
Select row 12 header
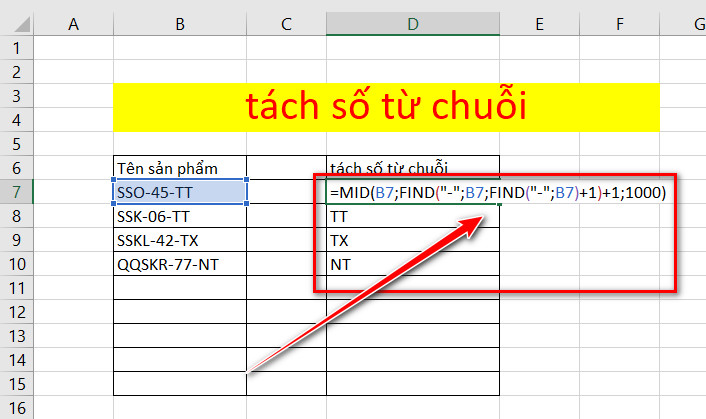17,311
